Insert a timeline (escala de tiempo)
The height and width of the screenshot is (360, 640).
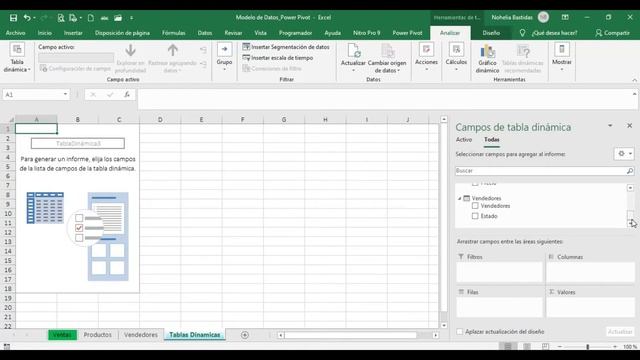click(x=278, y=58)
